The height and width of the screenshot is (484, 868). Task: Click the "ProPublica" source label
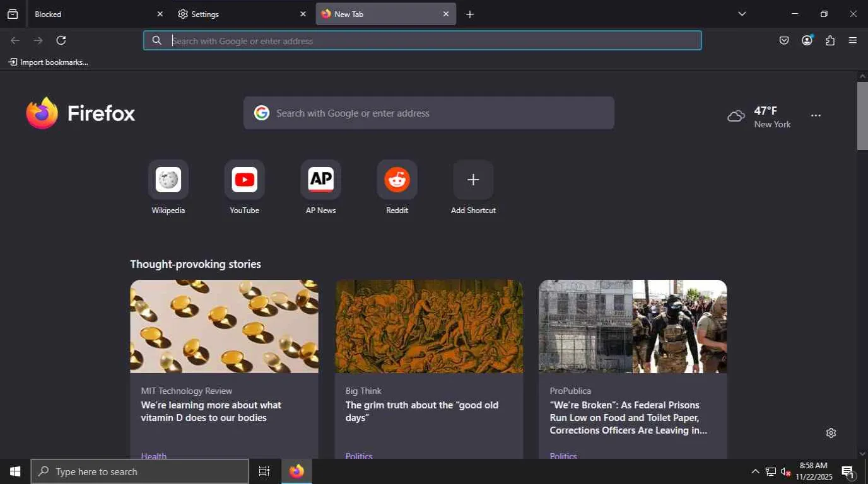coord(570,391)
